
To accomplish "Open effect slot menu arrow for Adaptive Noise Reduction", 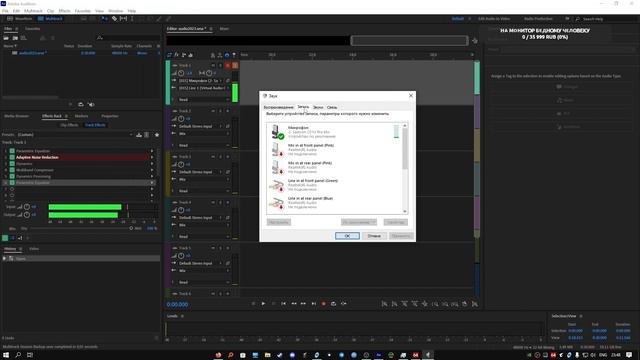I will (x=152, y=157).
